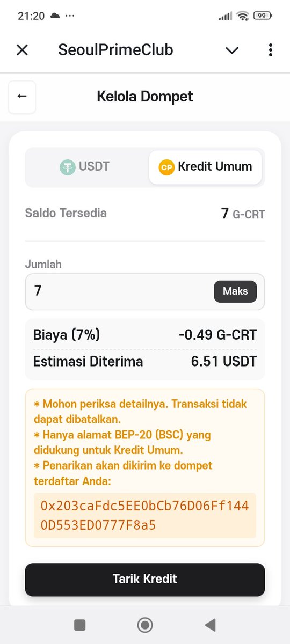Screen dimensions: 290x644
Task: Tap the orange CP credit icon
Action: pos(166,167)
